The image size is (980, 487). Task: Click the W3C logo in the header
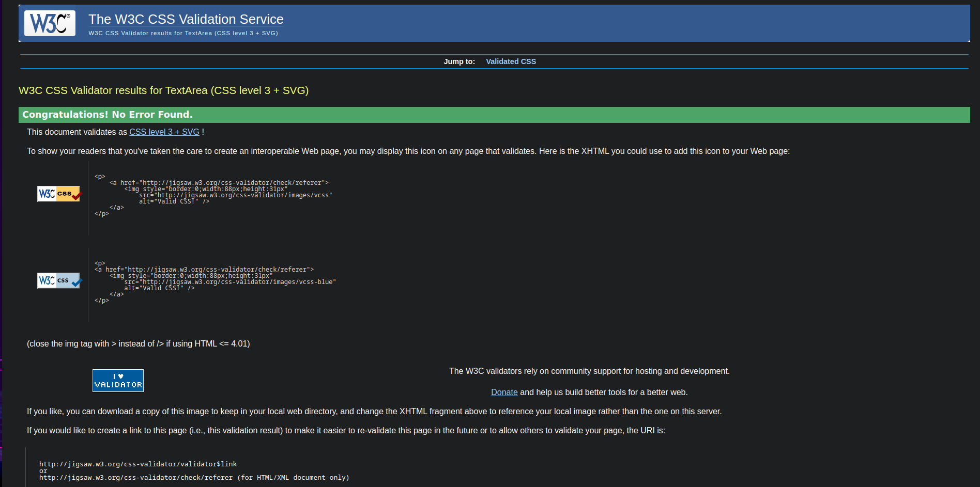click(x=50, y=23)
